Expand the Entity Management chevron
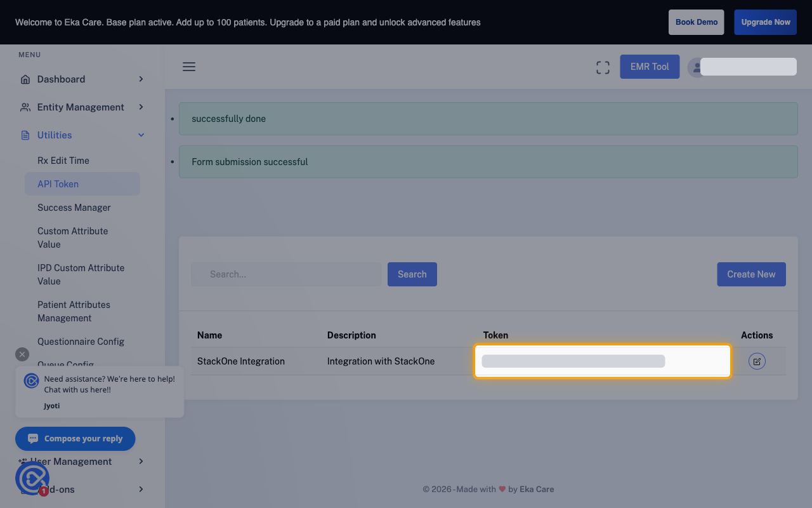The height and width of the screenshot is (508, 812). click(141, 107)
